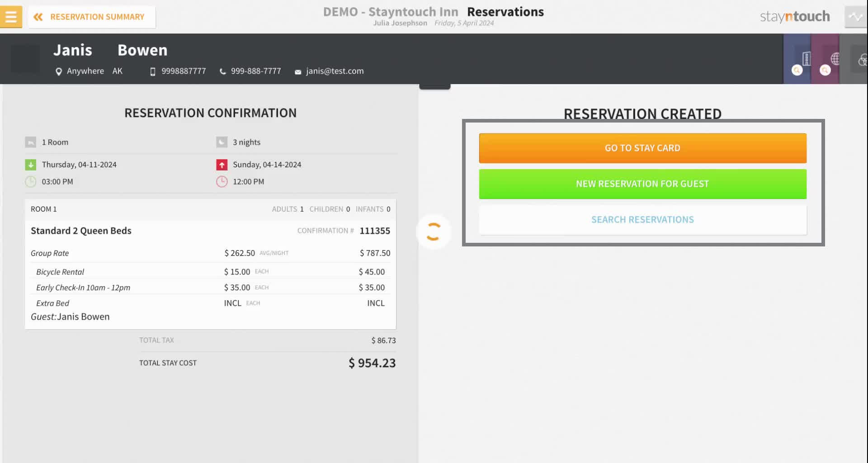The width and height of the screenshot is (868, 463).
Task: Click the ADULTS 1 count
Action: [x=288, y=209]
